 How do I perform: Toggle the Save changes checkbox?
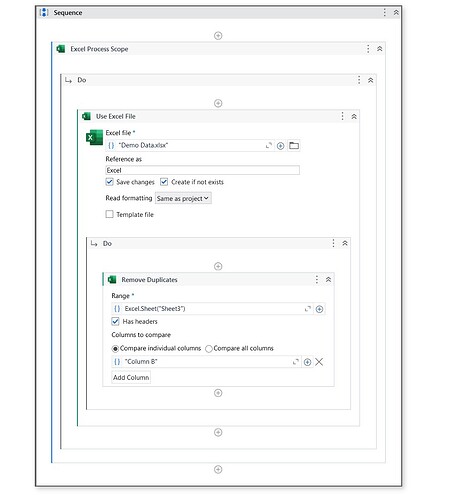click(109, 182)
